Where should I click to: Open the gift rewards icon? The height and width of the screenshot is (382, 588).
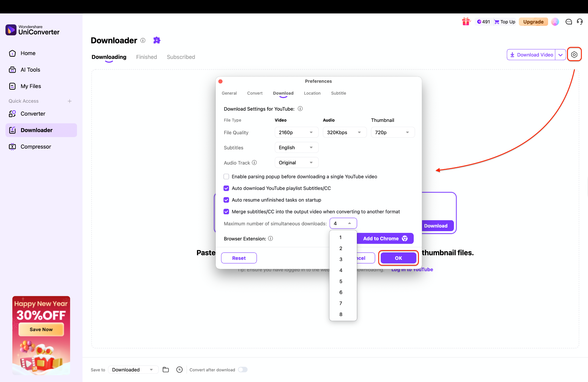point(466,21)
